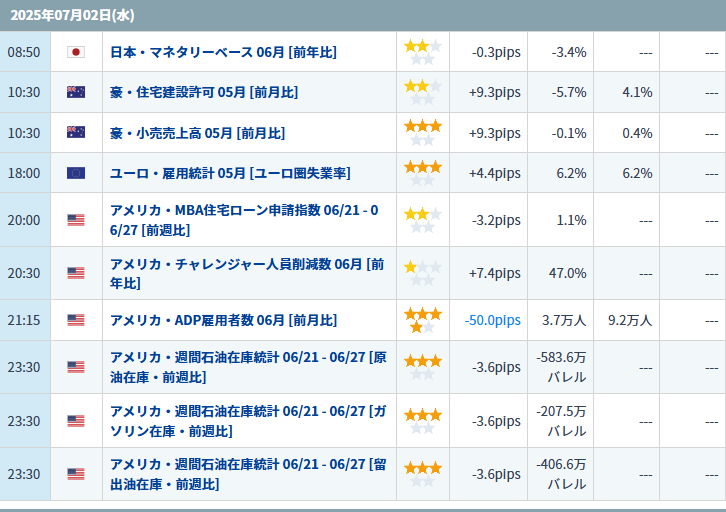
Task: Click US flag beside ADP雇用者数 row
Action: coord(76,320)
